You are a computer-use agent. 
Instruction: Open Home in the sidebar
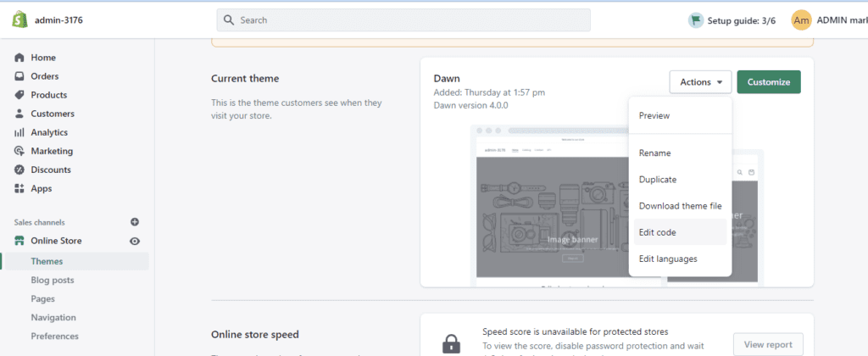[x=43, y=58]
